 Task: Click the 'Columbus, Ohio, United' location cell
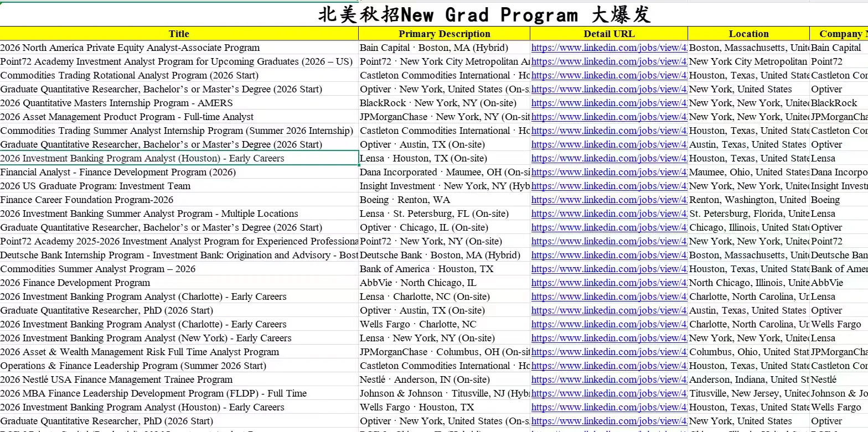coord(749,352)
